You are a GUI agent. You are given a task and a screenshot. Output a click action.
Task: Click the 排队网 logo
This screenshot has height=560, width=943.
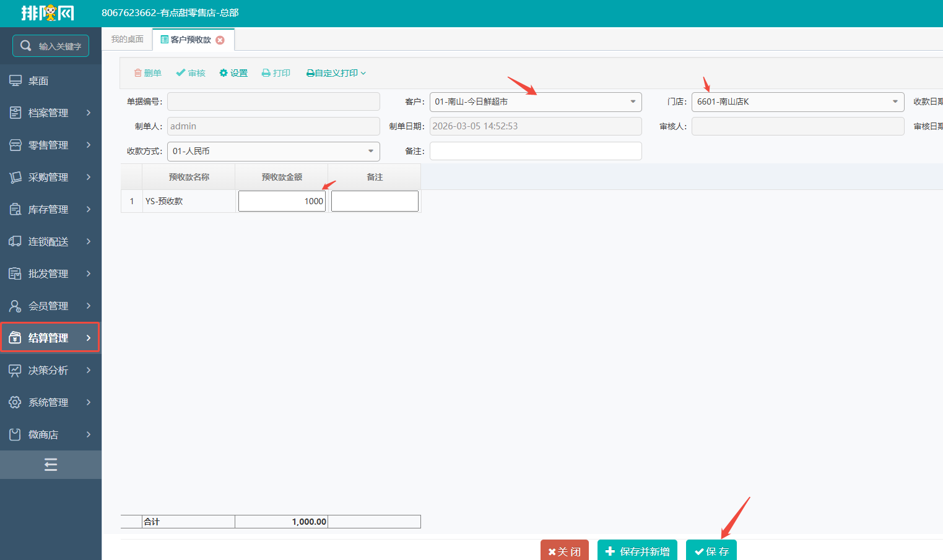click(48, 13)
